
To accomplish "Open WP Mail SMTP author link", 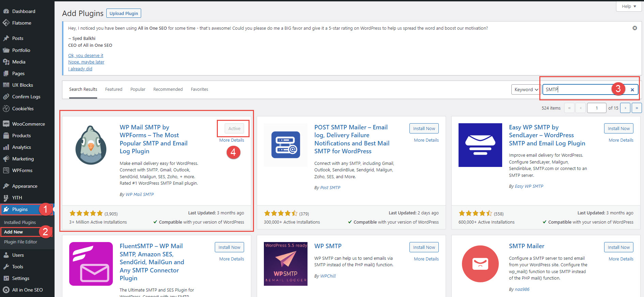I will pyautogui.click(x=140, y=195).
